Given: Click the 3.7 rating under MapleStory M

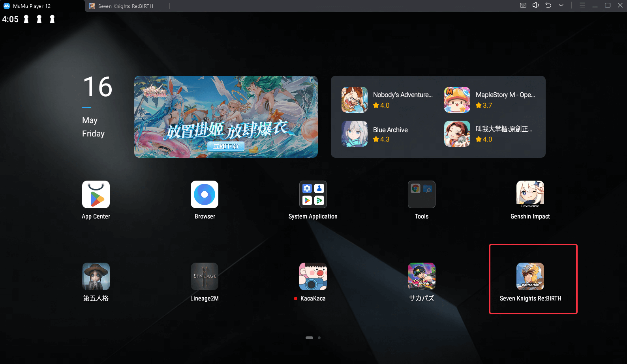Looking at the screenshot, I should [484, 105].
